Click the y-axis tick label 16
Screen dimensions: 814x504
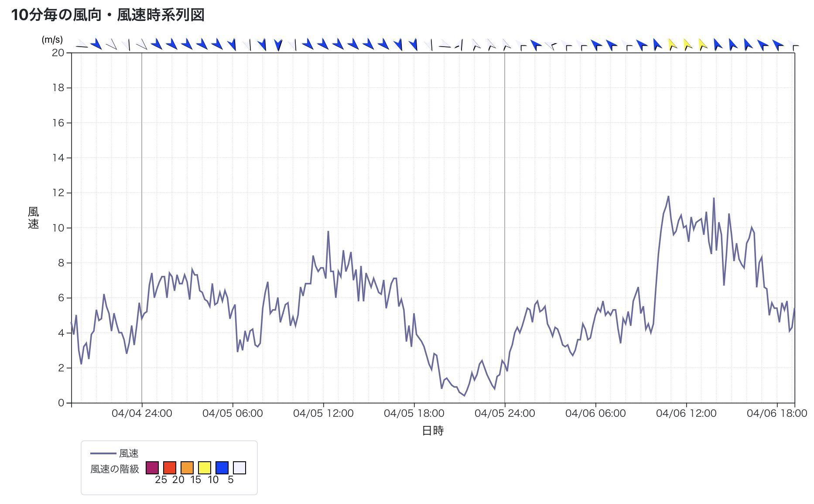point(58,123)
